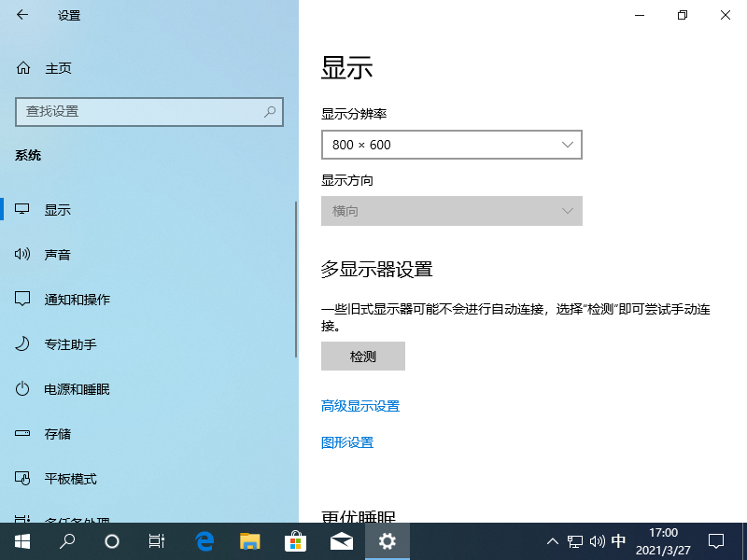Open Power & sleep settings
The height and width of the screenshot is (560, 747).
point(75,388)
